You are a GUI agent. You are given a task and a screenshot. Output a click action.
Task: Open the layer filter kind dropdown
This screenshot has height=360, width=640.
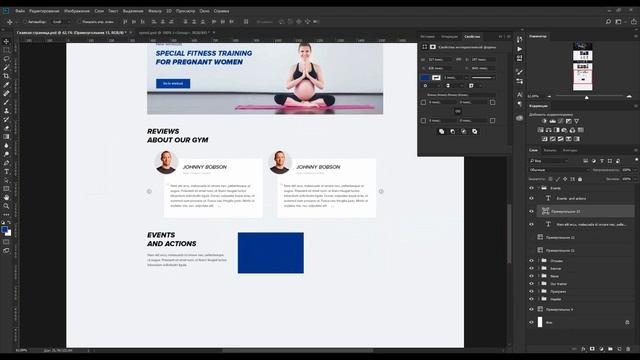[549, 161]
